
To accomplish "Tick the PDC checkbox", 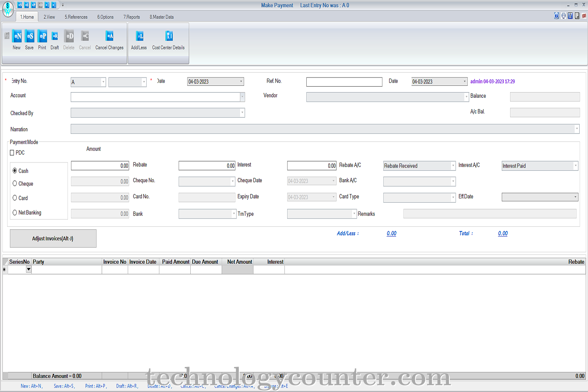I will 12,153.
